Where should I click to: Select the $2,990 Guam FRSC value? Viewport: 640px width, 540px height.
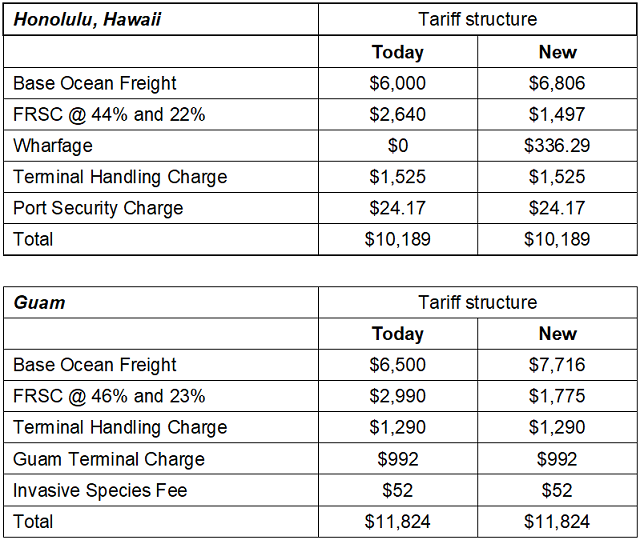coord(397,396)
